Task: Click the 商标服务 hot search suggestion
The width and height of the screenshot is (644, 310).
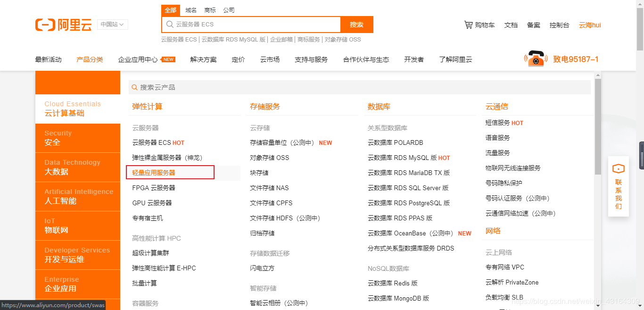Action: [x=308, y=40]
